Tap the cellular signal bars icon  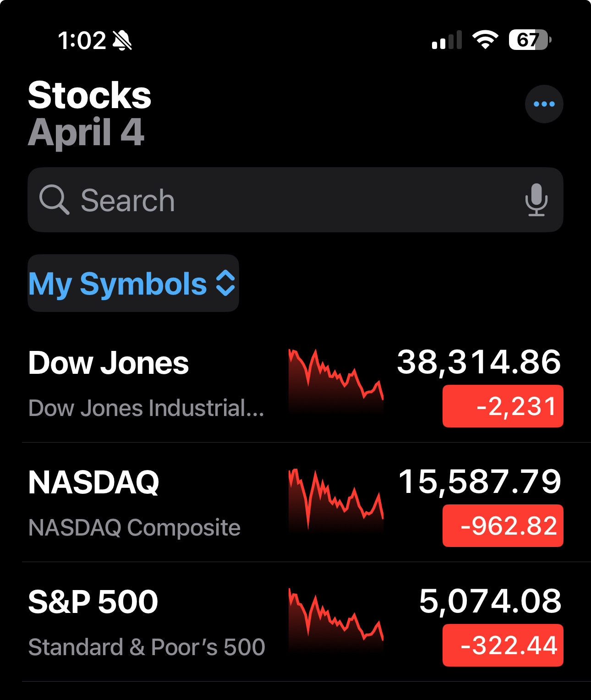click(447, 40)
